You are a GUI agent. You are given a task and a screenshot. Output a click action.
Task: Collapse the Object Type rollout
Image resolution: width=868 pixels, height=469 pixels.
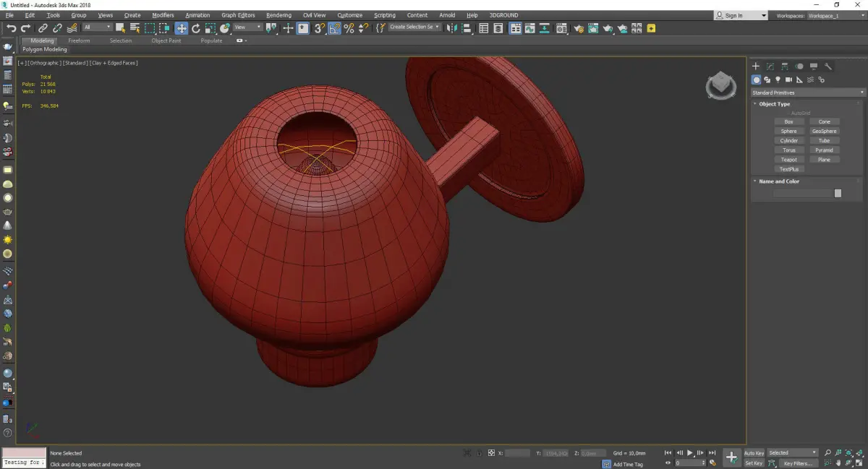[x=774, y=104]
